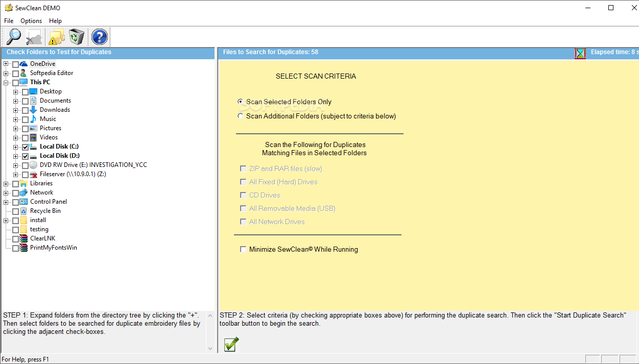Click the folders with warning sign icon
Screen dimensions: 639x364
point(57,37)
